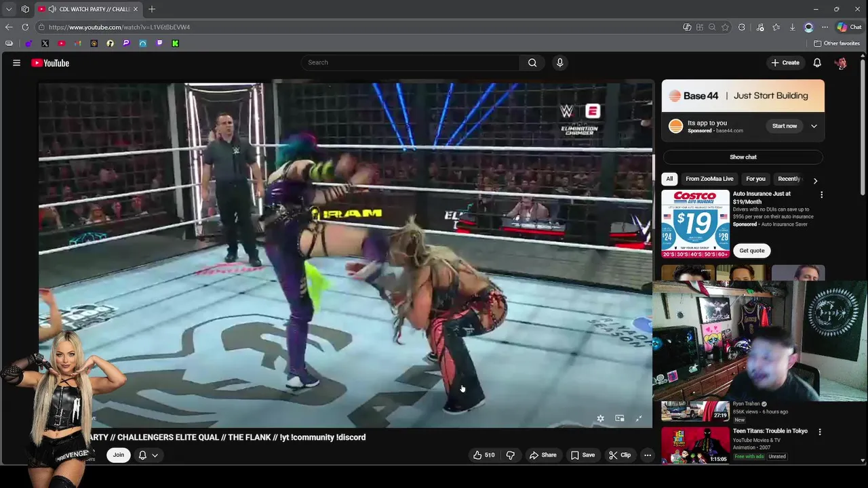Screen dimensions: 868x488
Task: Exit full screen with player corner icon
Action: pyautogui.click(x=638, y=418)
